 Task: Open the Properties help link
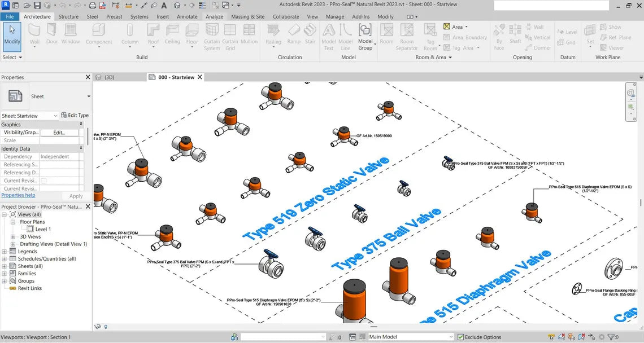click(18, 195)
